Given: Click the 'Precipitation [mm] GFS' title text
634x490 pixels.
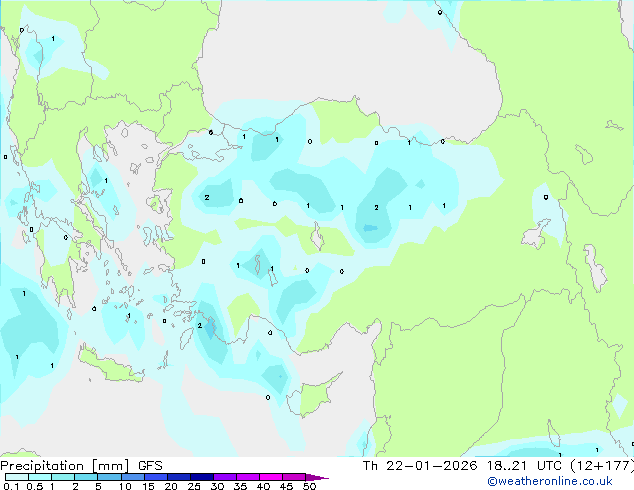Looking at the screenshot, I should point(81,465).
